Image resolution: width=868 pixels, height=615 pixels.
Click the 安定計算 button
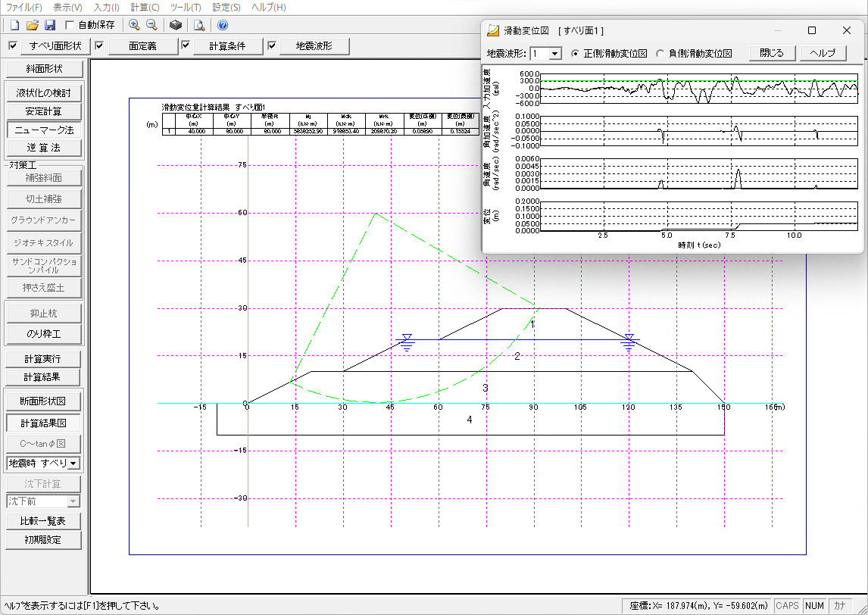coord(44,111)
